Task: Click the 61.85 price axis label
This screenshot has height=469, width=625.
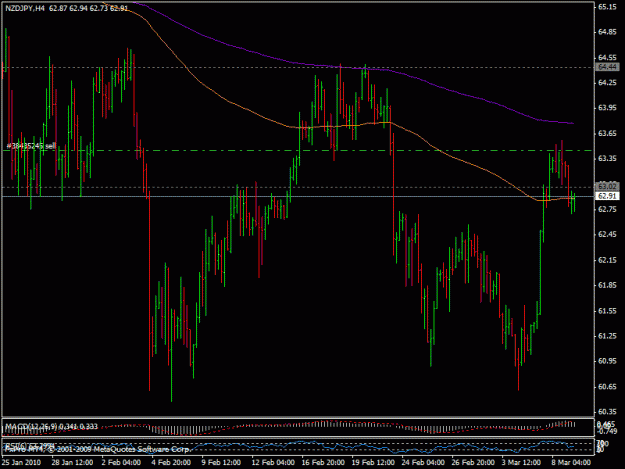Action: pyautogui.click(x=607, y=285)
